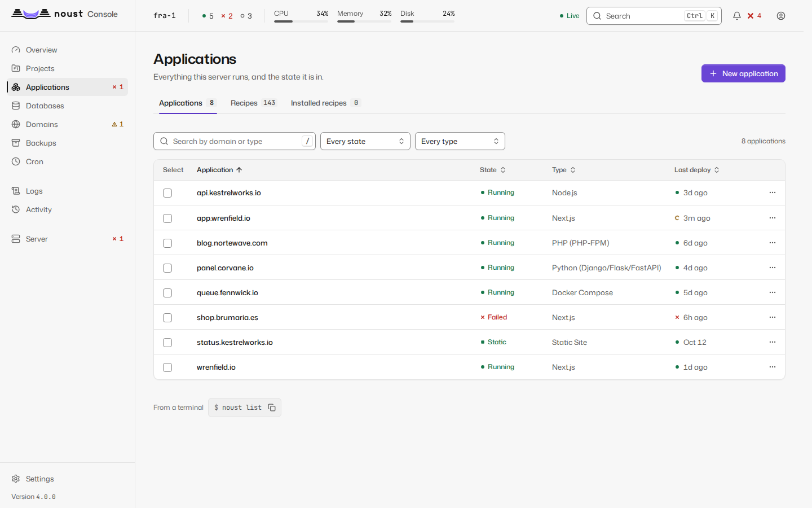Open row actions for status.kestrelworks.io
The height and width of the screenshot is (508, 812).
tap(773, 342)
